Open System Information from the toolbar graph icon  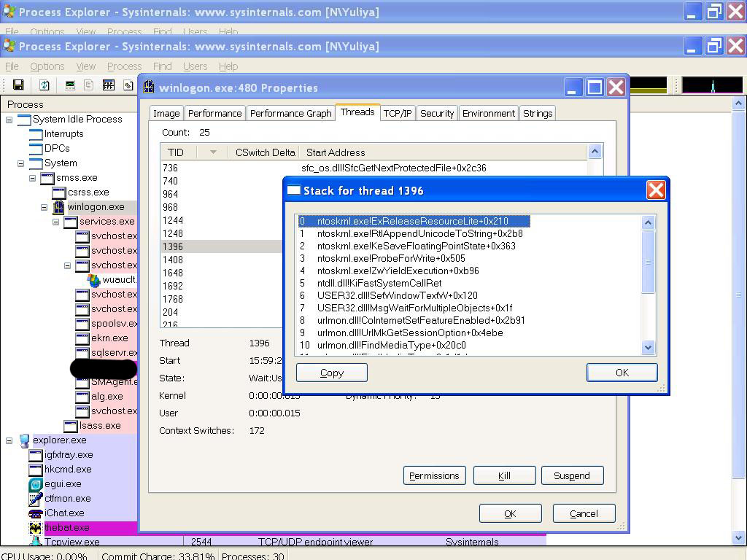70,85
